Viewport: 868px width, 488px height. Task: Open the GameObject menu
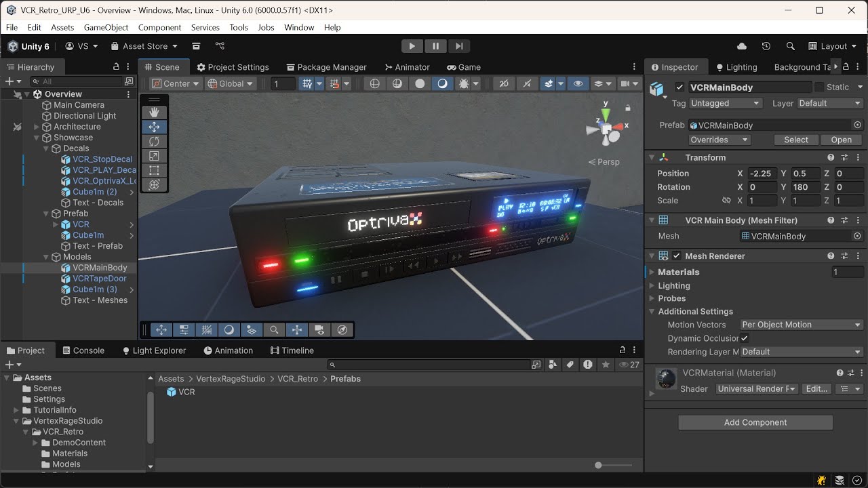tap(106, 27)
